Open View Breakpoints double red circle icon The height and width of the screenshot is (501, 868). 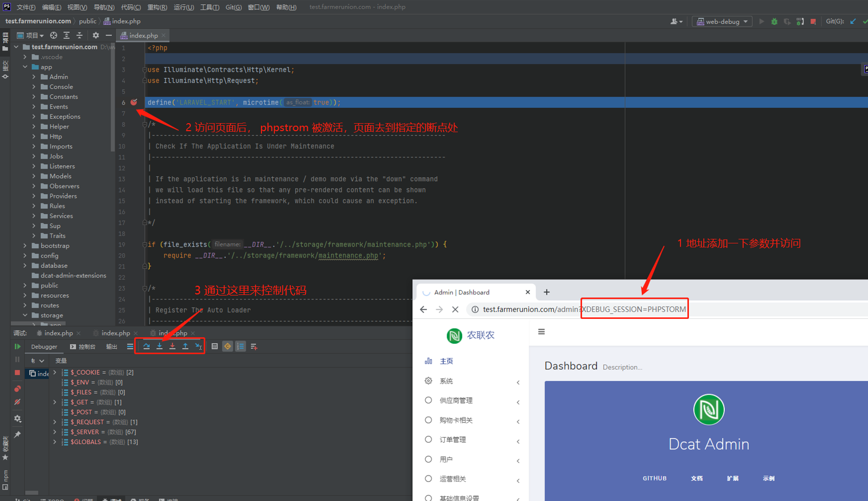(x=17, y=389)
